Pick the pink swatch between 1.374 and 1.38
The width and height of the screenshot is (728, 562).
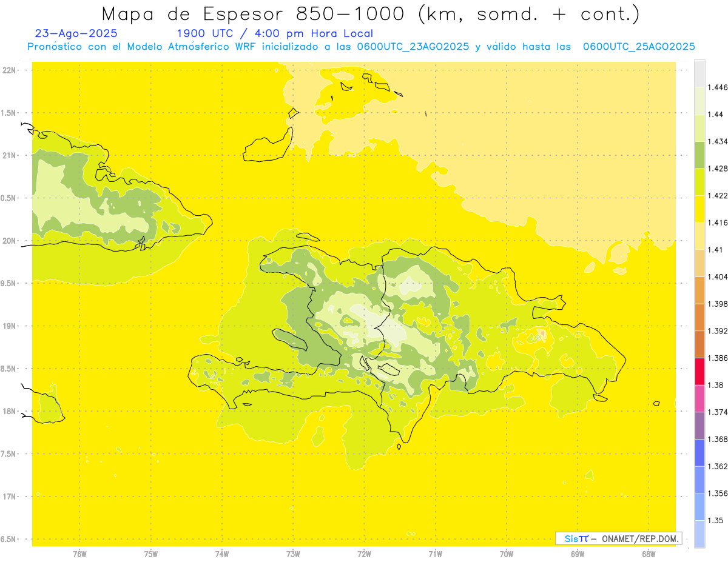point(699,398)
